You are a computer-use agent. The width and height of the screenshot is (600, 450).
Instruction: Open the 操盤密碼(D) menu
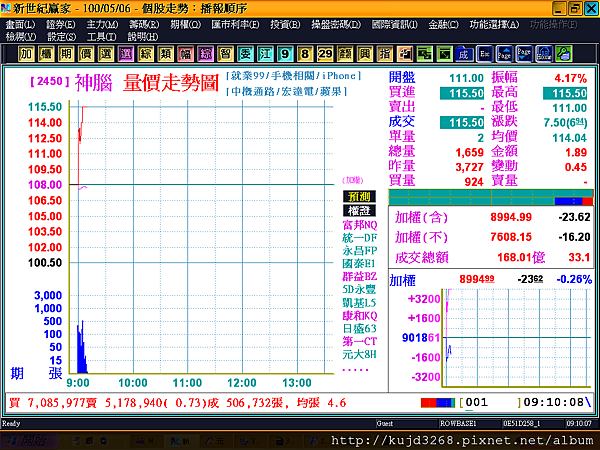(x=336, y=25)
